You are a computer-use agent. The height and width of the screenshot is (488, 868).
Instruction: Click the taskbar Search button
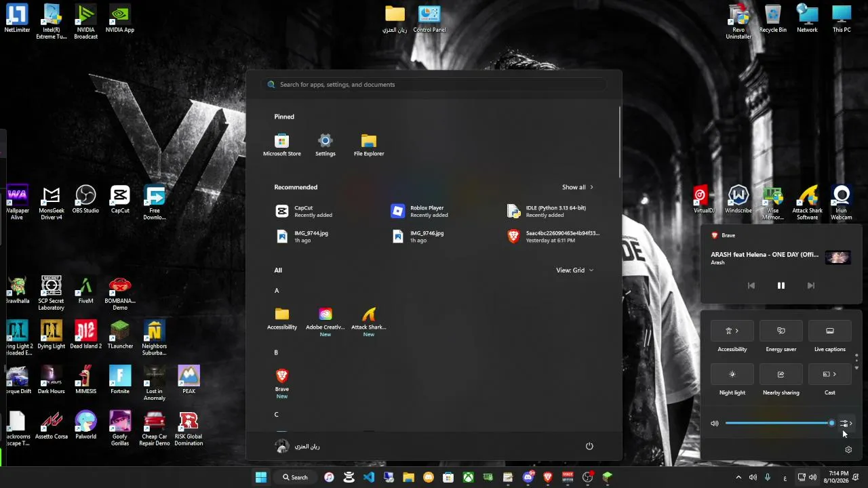point(295,477)
